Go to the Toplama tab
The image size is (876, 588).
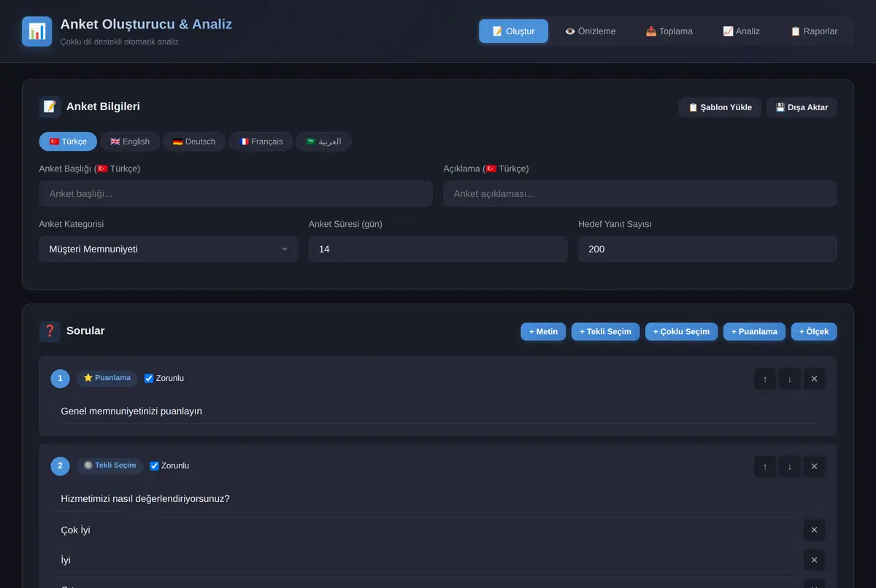click(669, 31)
